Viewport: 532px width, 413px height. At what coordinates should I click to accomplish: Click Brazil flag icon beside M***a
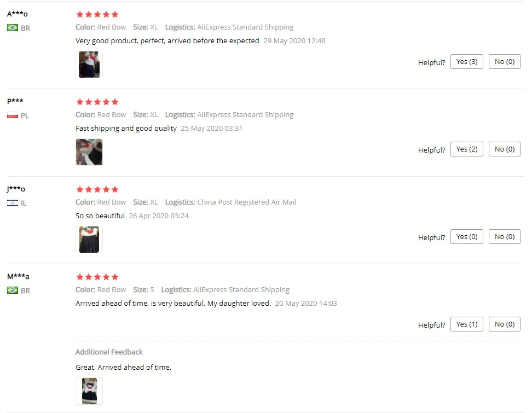(13, 290)
